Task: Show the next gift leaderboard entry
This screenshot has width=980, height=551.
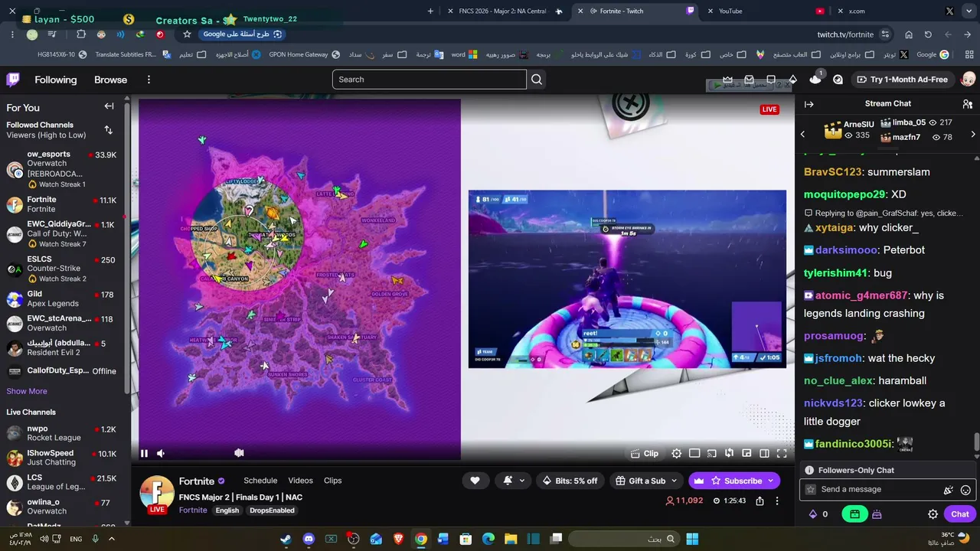Action: pos(973,134)
